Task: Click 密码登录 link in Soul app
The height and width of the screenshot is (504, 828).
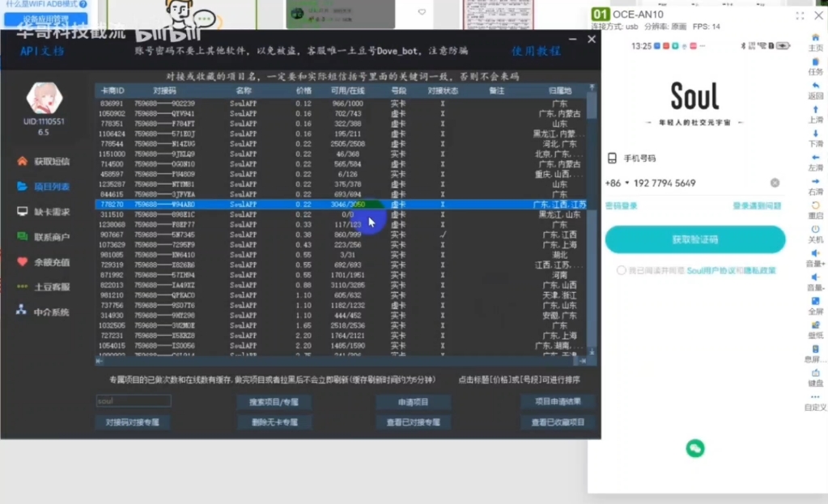Action: pos(621,205)
